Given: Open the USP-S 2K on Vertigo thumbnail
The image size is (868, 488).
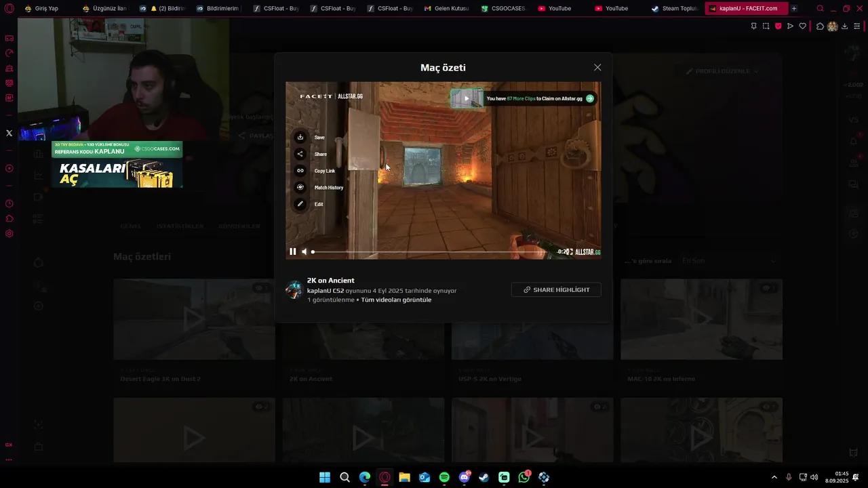Looking at the screenshot, I should tap(532, 319).
